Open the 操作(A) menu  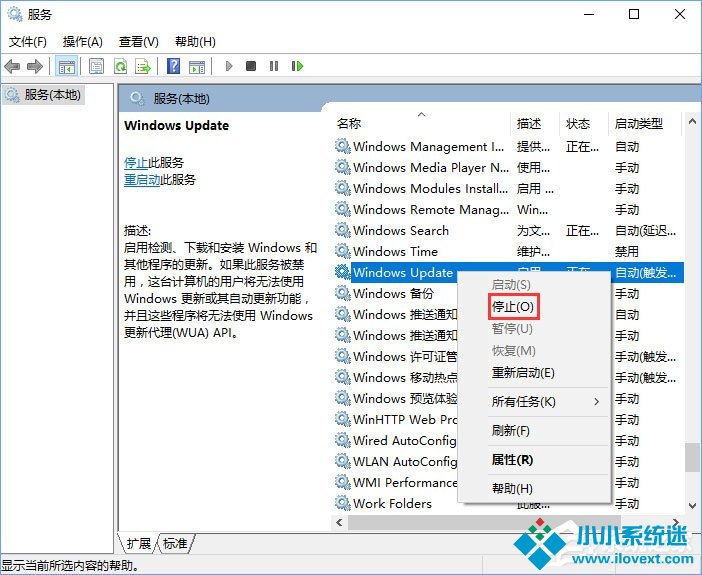point(83,42)
